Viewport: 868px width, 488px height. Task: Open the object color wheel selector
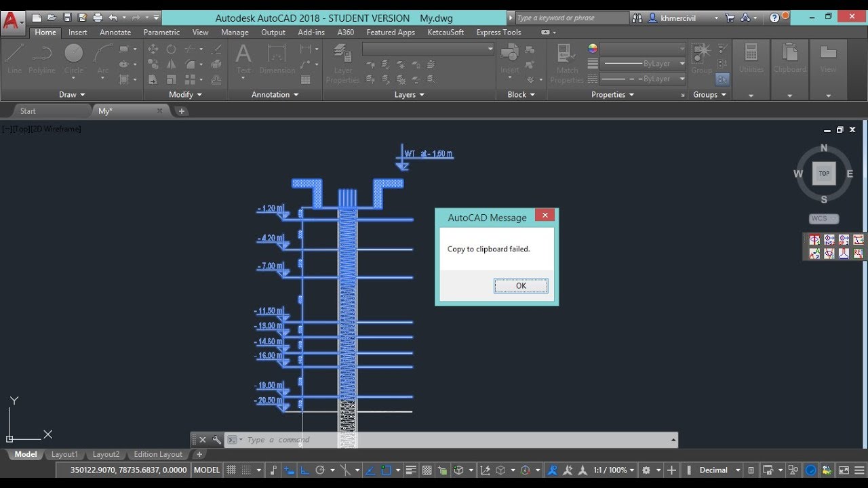(593, 48)
